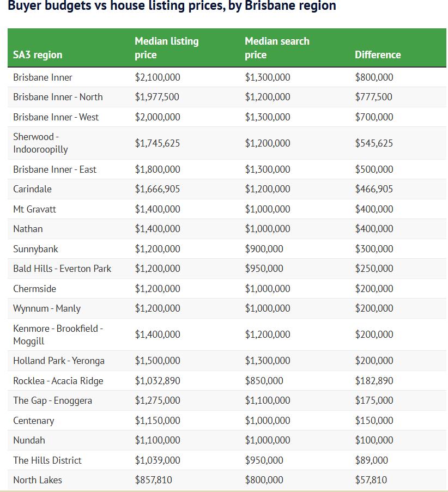Screen dimensions: 448x492
Task: Select the $900,000 search price for Sunnybank
Action: coord(264,249)
